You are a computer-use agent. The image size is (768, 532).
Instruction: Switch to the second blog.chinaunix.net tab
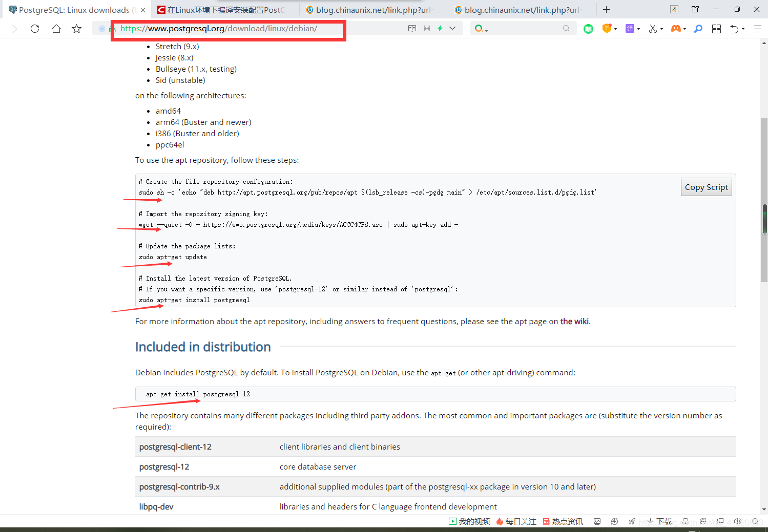522,10
